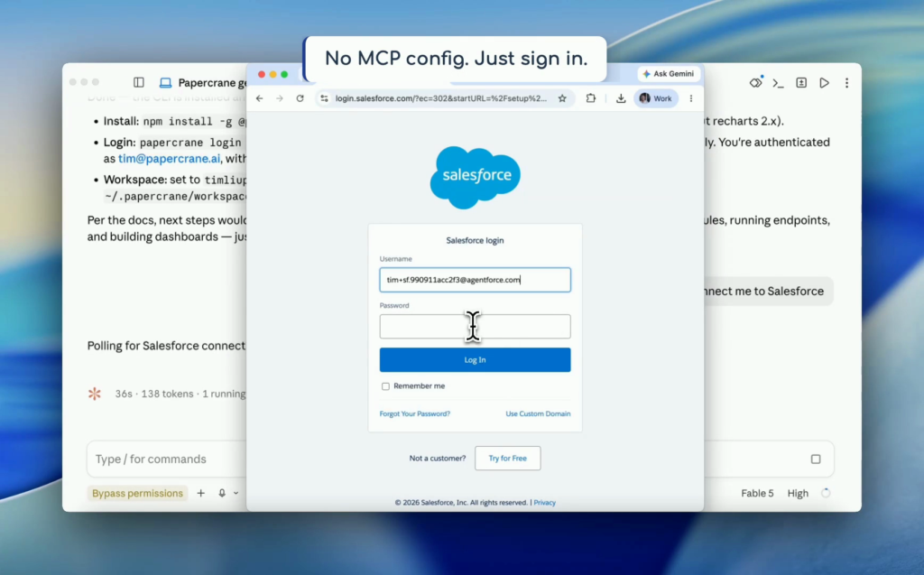924x575 pixels.
Task: Open the terminal prompt icon in background window
Action: [779, 83]
